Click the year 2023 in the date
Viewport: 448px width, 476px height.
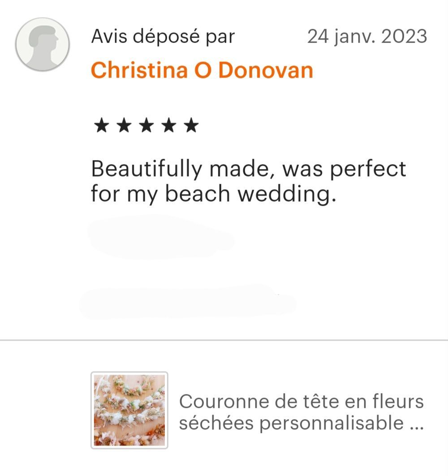[x=404, y=36]
